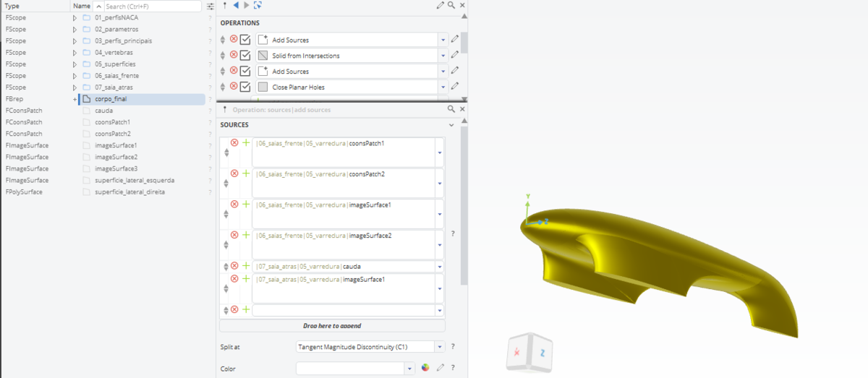Delete the coonsPatch2 source entry
This screenshot has height=378, width=868.
[x=234, y=173]
